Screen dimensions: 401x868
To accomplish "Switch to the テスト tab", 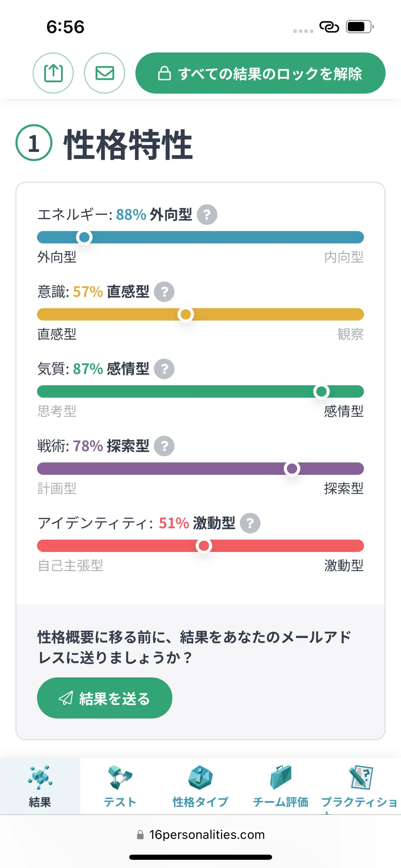I will [x=120, y=786].
